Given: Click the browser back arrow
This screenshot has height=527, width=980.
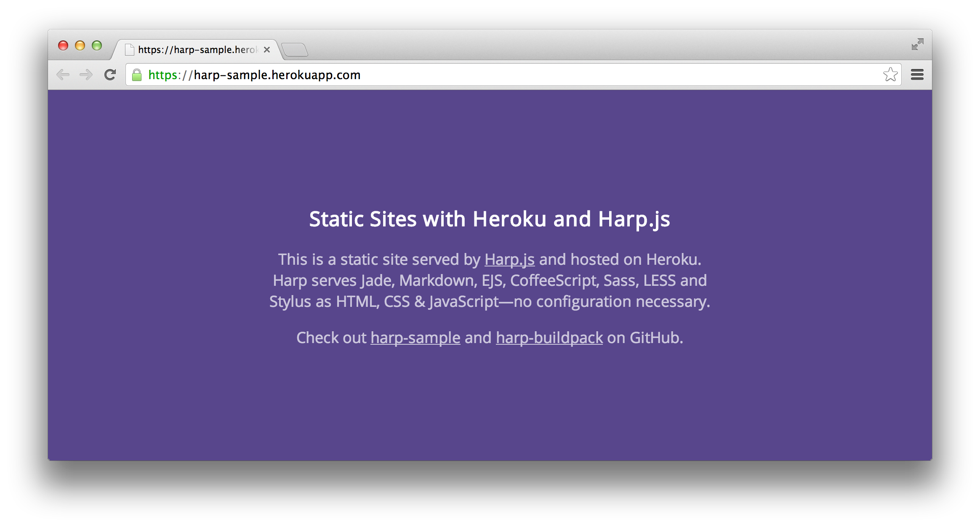Looking at the screenshot, I should click(x=63, y=75).
